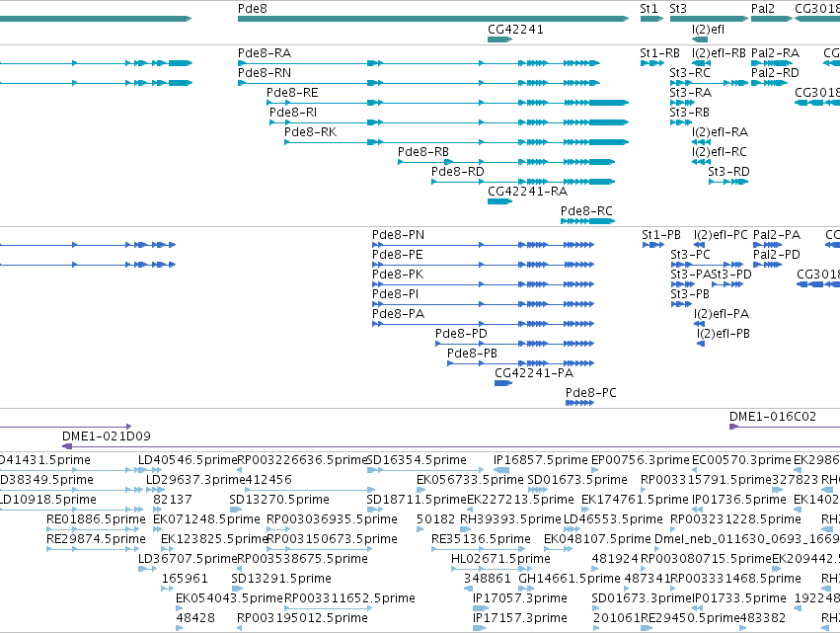Select the Pde8 gene label
The height and width of the screenshot is (633, 840).
(253, 9)
